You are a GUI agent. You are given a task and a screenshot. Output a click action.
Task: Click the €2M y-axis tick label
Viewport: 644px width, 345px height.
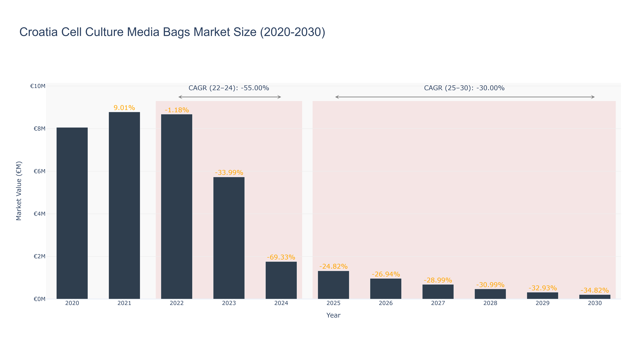click(39, 256)
